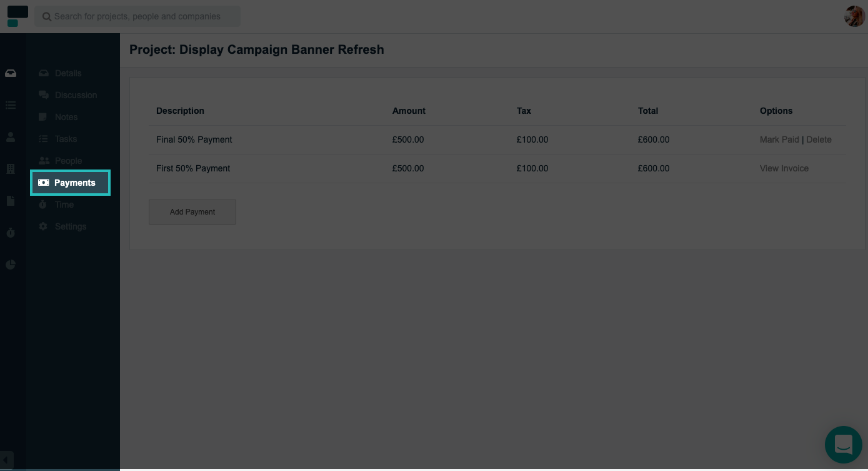Click the Add Payment button
This screenshot has height=471, width=868.
[192, 212]
